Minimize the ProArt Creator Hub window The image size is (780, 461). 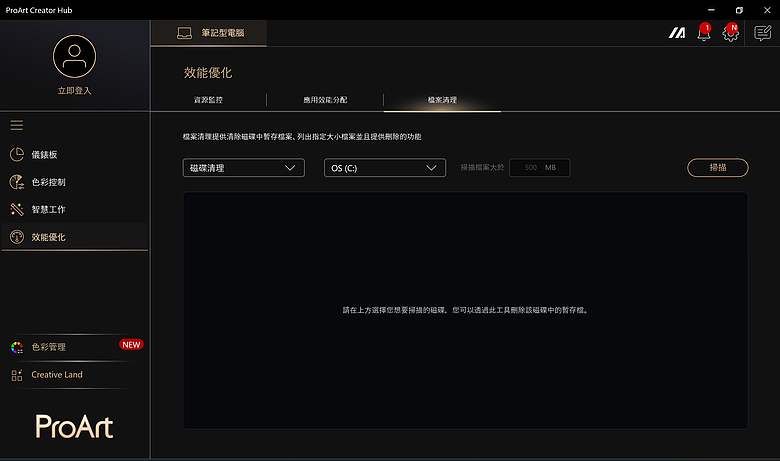(711, 10)
